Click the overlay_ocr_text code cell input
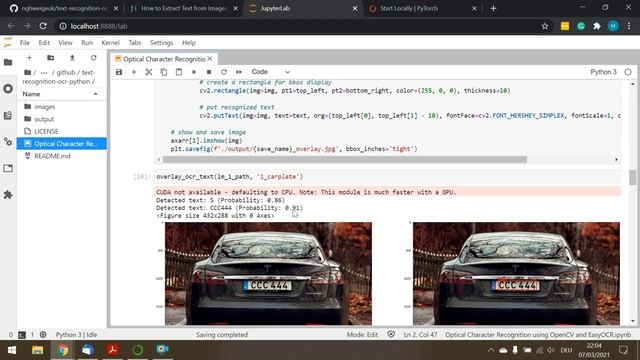This screenshot has width=640, height=360. point(388,177)
